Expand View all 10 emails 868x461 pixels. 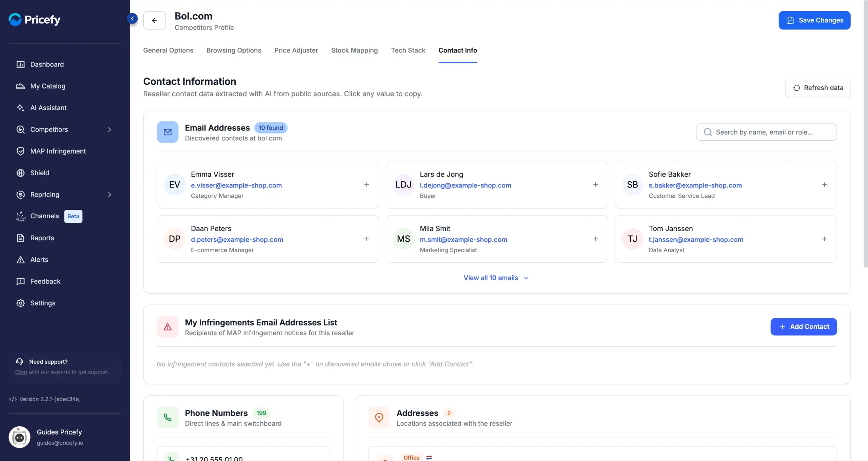click(496, 278)
